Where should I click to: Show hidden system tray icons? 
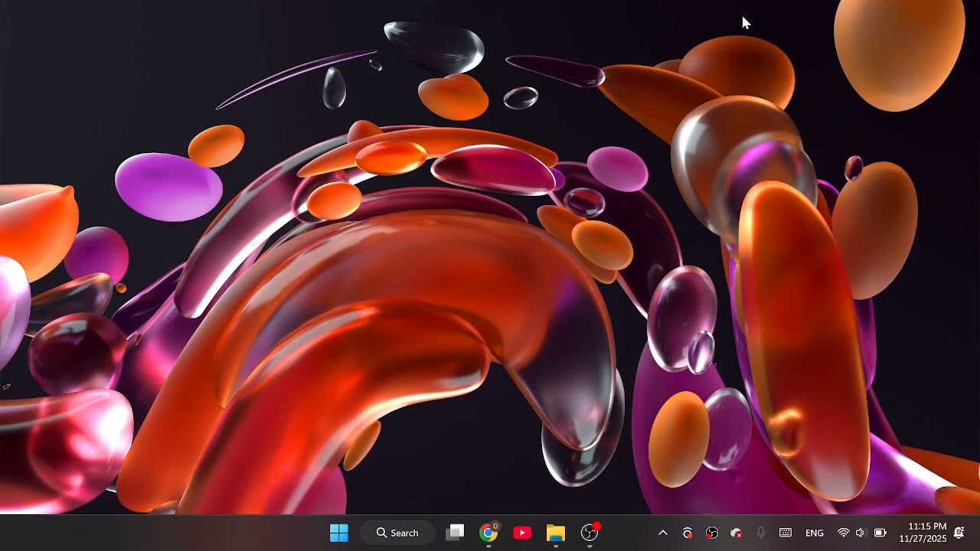tap(663, 533)
